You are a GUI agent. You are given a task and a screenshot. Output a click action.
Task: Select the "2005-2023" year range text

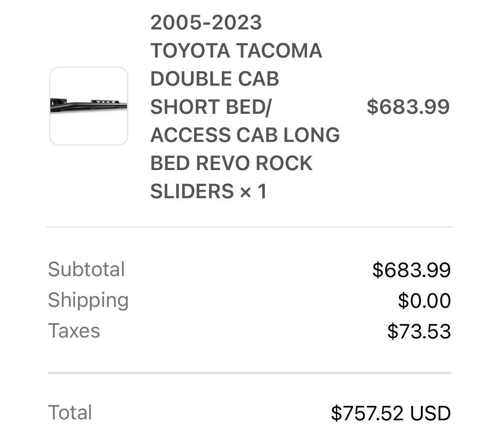[x=206, y=23]
